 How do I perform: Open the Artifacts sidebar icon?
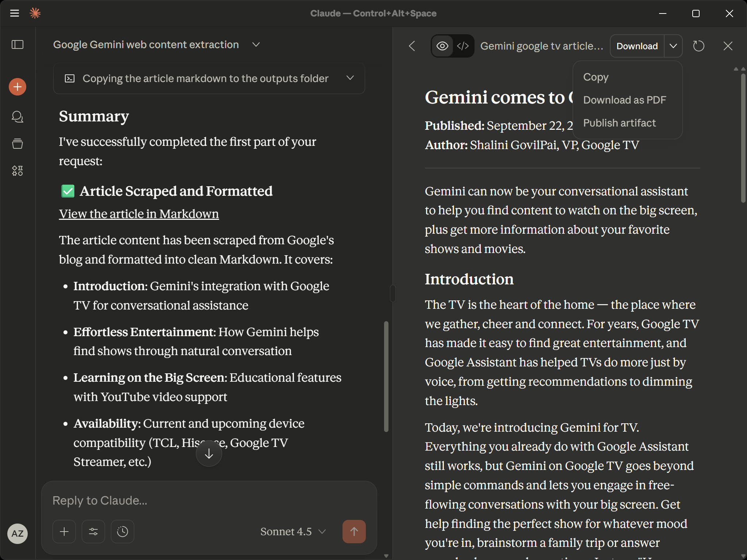[18, 171]
